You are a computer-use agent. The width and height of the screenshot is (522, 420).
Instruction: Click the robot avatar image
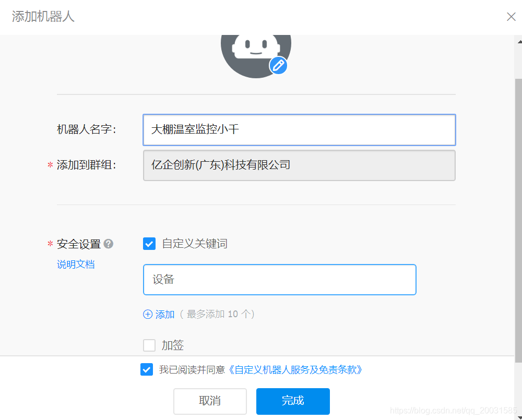point(256,56)
